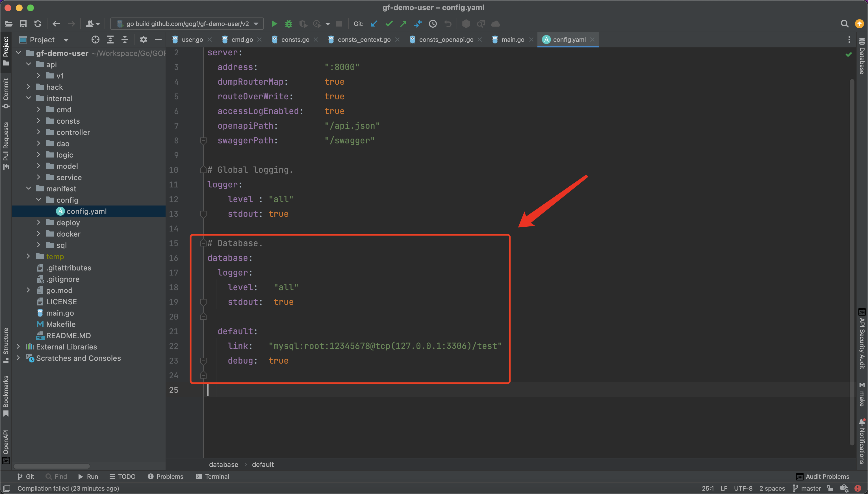Click Git update project arrow
The image size is (868, 494).
(x=374, y=24)
